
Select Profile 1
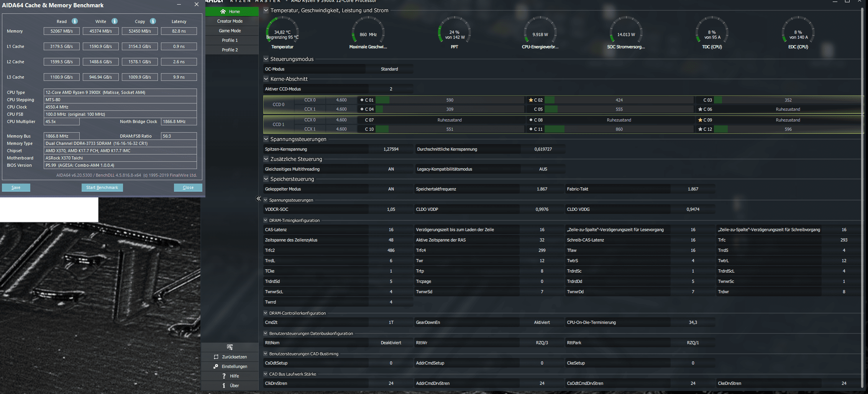point(232,40)
